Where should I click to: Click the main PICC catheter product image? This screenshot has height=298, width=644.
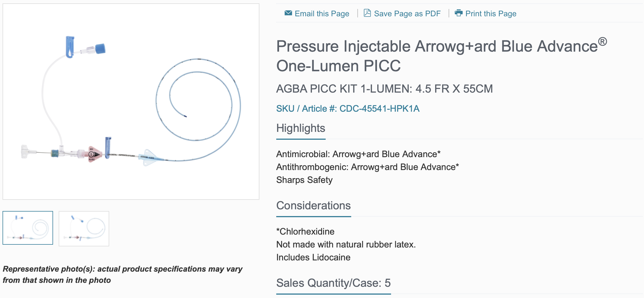pyautogui.click(x=131, y=102)
